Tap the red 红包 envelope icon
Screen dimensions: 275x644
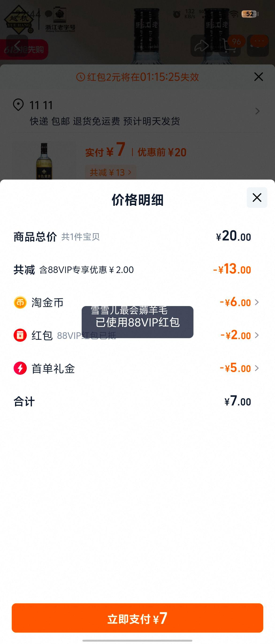point(20,335)
